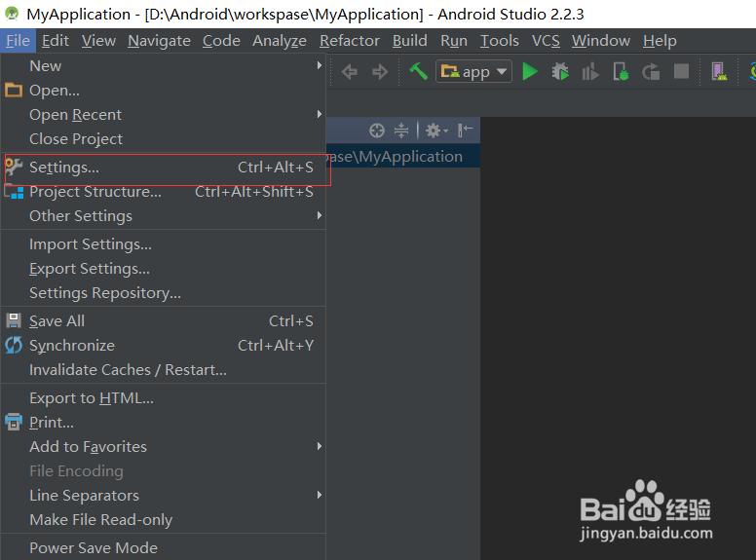
Task: Open the Edit menu
Action: (55, 41)
